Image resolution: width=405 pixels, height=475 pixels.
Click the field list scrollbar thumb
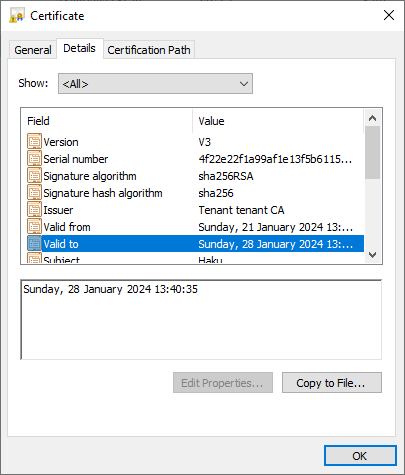pos(373,152)
